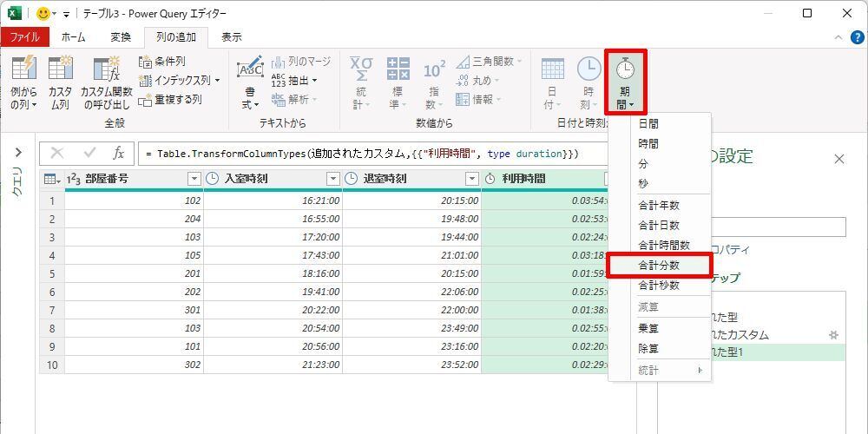Open the 入室時刻 column filter dropdown
Viewport: 868px width, 434px height.
tap(332, 179)
